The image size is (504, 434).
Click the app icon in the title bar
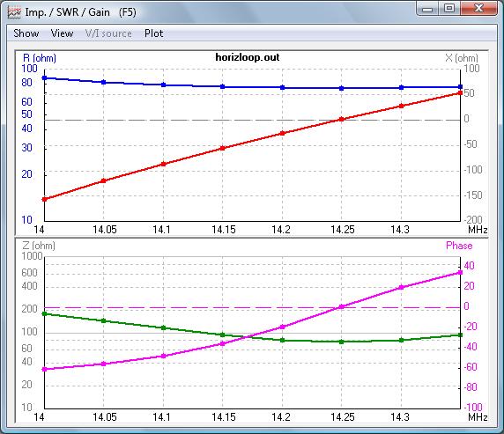click(14, 12)
